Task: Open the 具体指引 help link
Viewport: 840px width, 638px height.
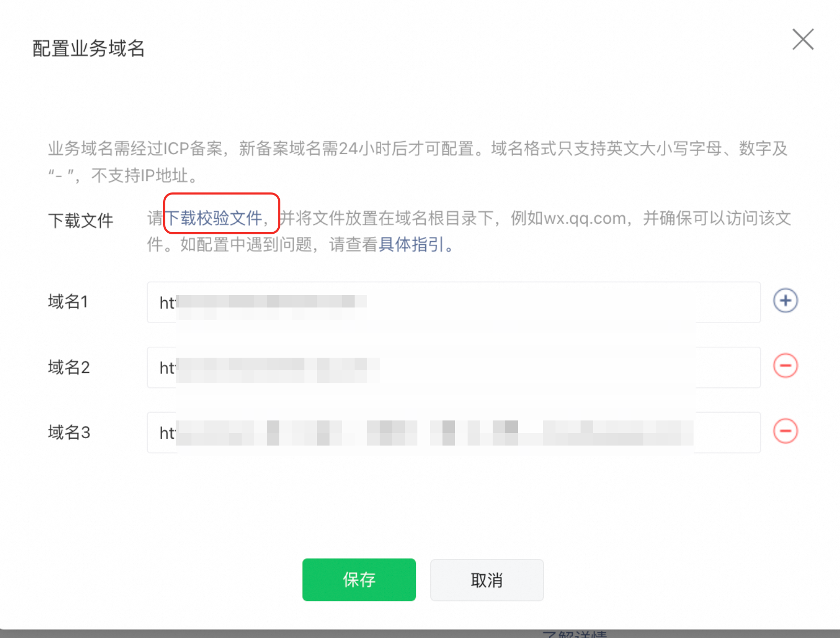Action: click(x=411, y=244)
